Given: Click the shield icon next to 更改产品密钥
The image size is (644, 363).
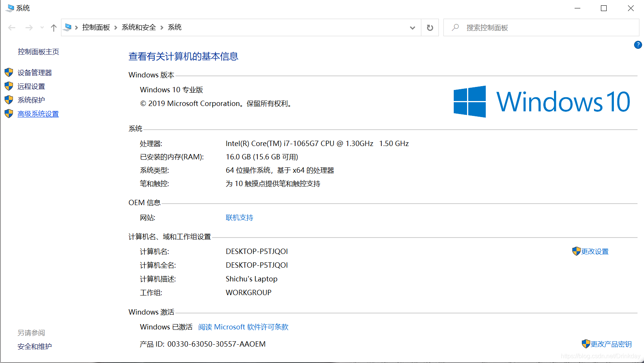Looking at the screenshot, I should [x=586, y=344].
